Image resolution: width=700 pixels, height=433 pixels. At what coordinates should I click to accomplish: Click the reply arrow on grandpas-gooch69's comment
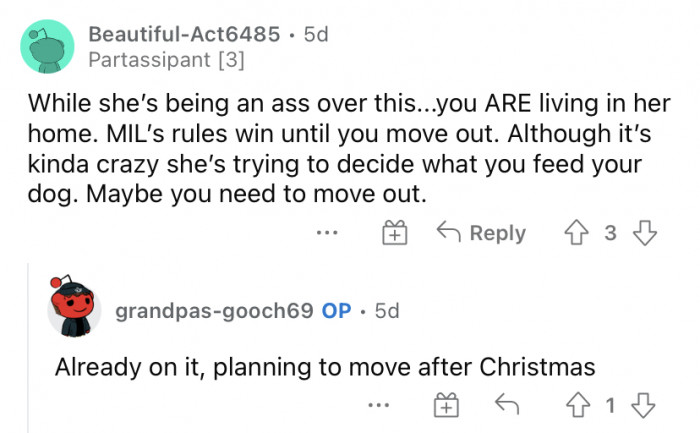[507, 406]
